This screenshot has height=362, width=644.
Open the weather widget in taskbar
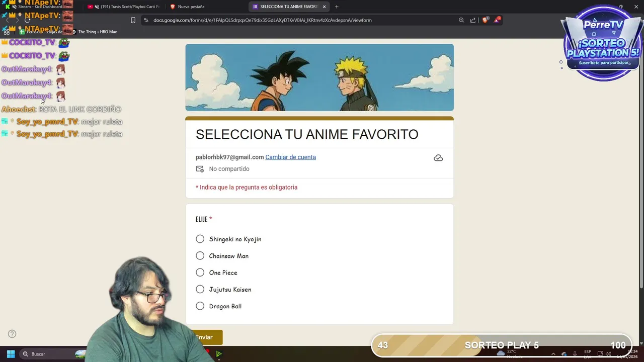[511, 353]
